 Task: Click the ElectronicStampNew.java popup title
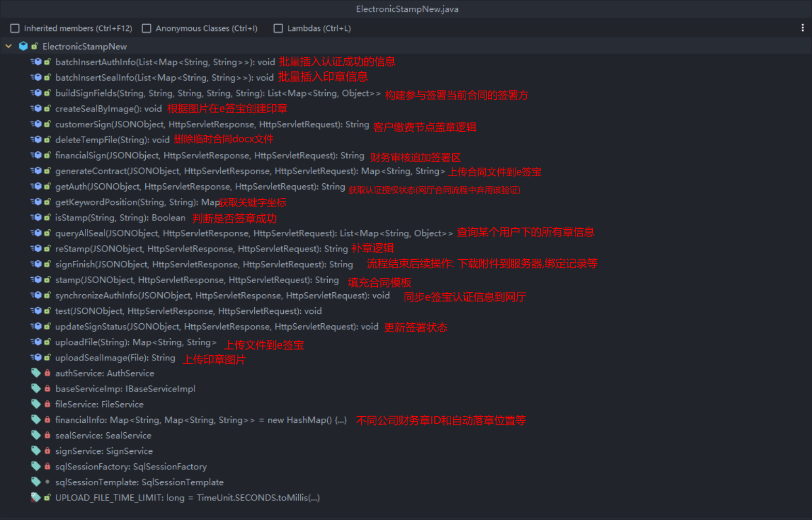coord(407,9)
